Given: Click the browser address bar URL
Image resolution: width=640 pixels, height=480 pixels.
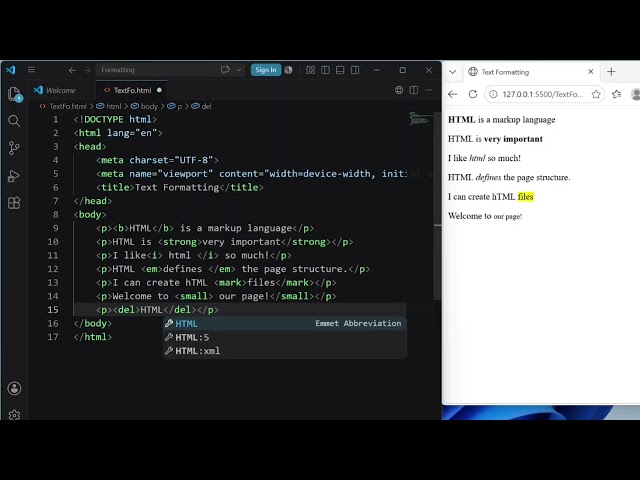Looking at the screenshot, I should 543,94.
